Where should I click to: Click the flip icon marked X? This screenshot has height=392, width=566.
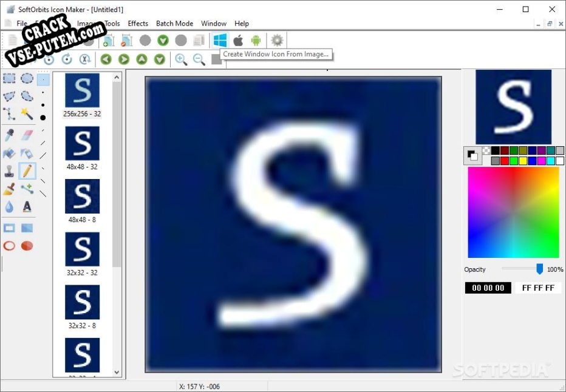[x=85, y=59]
